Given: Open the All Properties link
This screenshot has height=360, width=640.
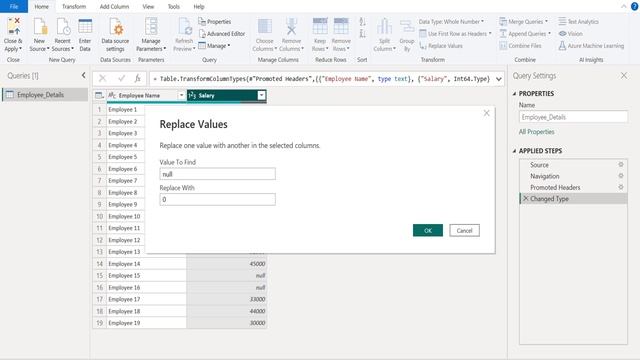Looking at the screenshot, I should click(x=536, y=132).
